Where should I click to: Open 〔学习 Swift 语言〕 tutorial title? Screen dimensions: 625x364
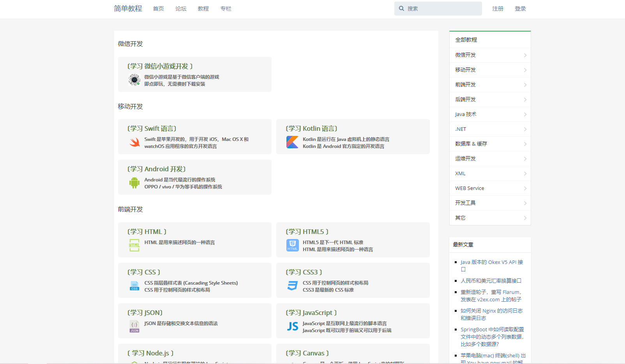152,128
